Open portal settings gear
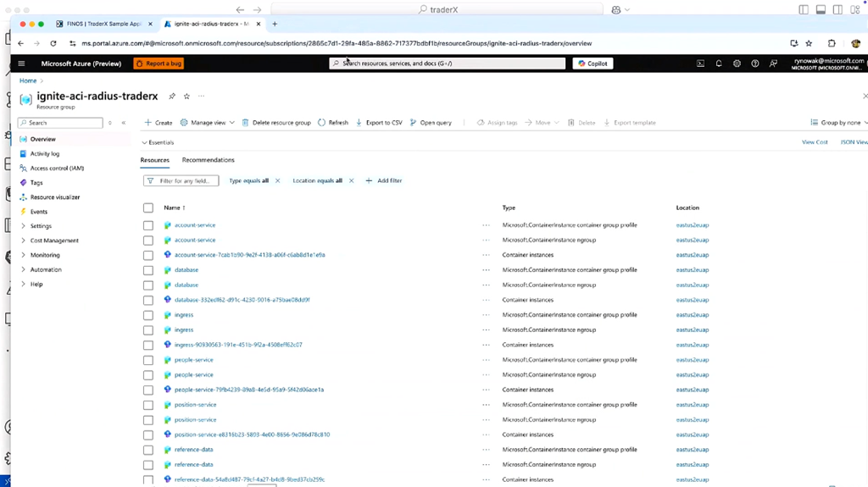Image resolution: width=868 pixels, height=487 pixels. tap(737, 64)
